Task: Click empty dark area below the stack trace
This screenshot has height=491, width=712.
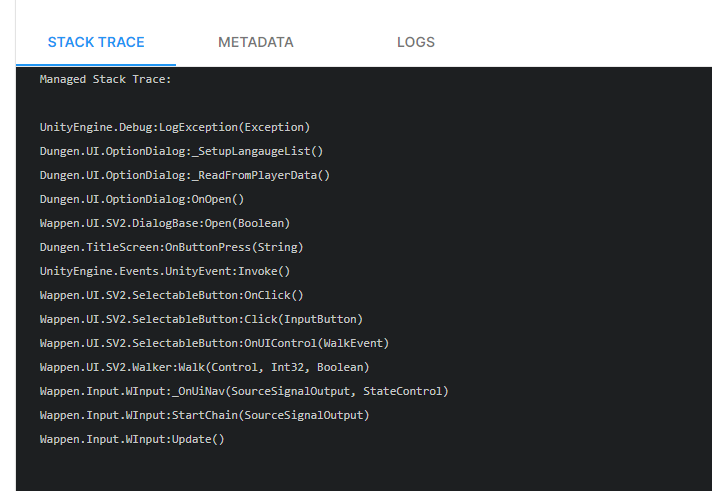Action: coord(360,470)
